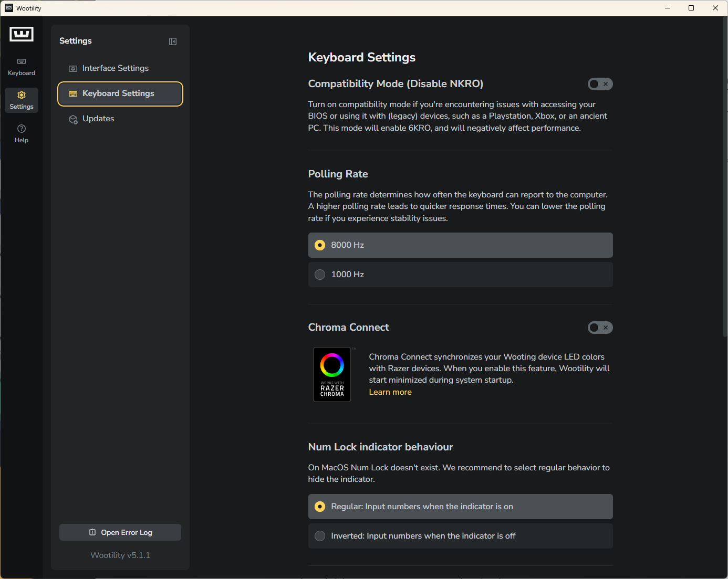Select the 8000 Hz polling rate

pos(460,245)
